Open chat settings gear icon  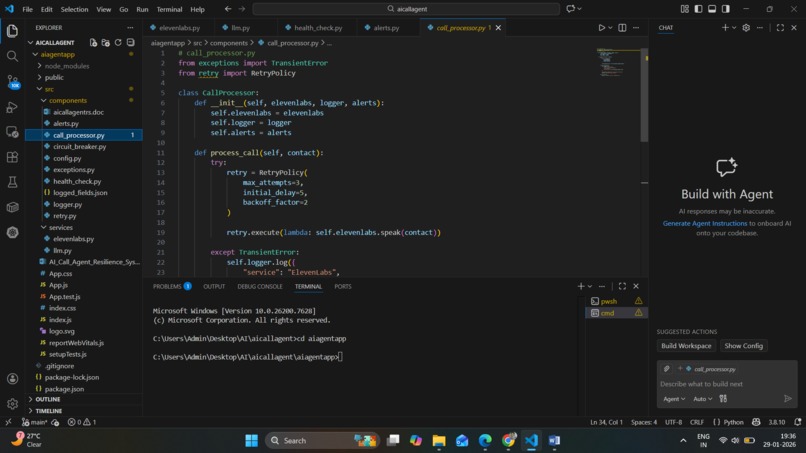[746, 28]
